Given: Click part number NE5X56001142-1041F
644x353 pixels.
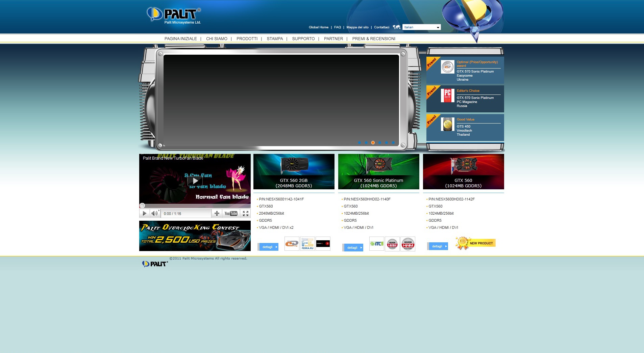Looking at the screenshot, I should (281, 199).
